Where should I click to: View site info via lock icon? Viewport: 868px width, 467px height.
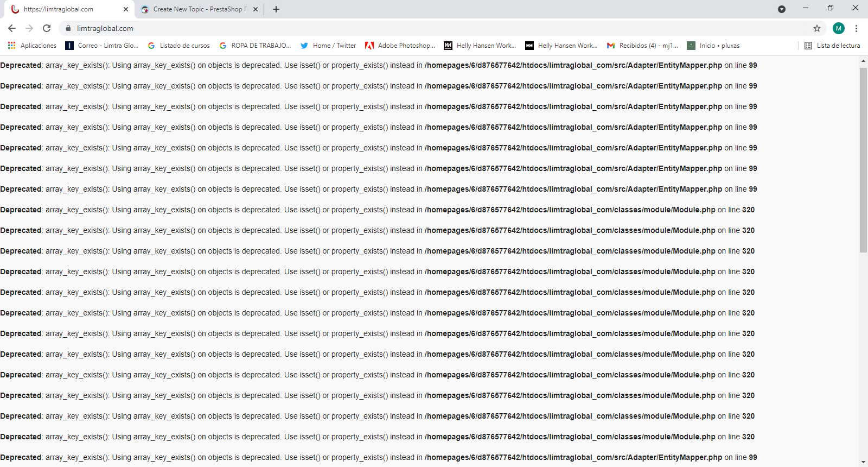tap(68, 28)
